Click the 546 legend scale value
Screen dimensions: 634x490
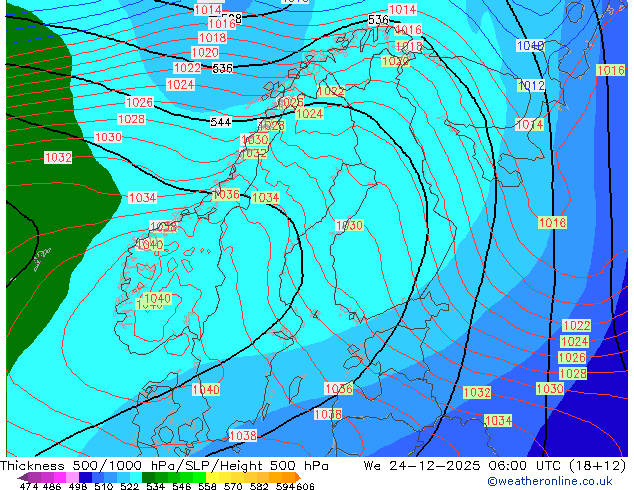(181, 486)
